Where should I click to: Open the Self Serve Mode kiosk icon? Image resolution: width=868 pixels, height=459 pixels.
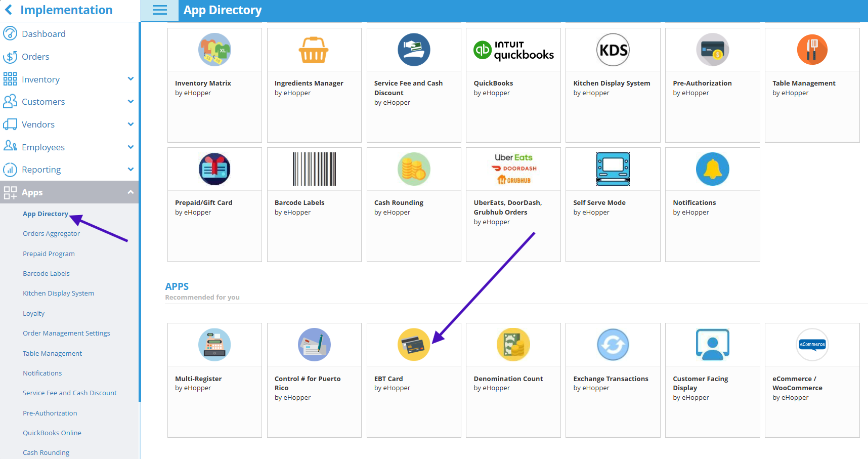pos(613,169)
